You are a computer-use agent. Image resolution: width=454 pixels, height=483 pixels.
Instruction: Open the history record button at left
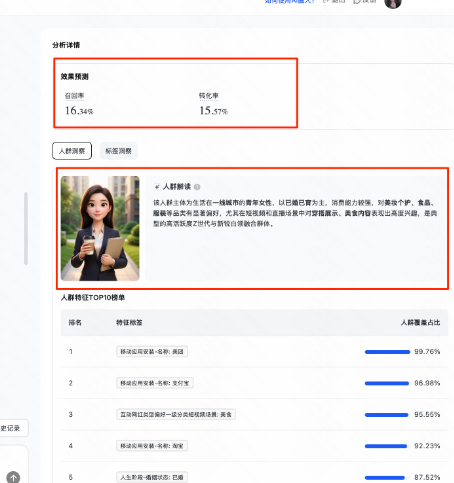(13, 428)
